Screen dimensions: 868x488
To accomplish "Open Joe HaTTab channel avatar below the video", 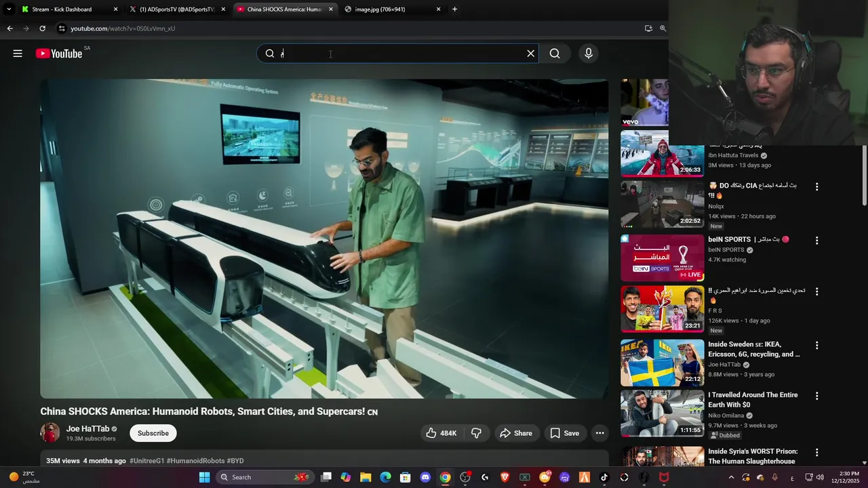I will pyautogui.click(x=50, y=432).
